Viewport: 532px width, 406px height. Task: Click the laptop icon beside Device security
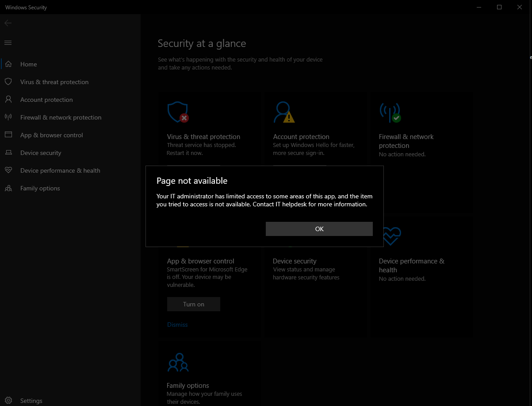point(8,153)
